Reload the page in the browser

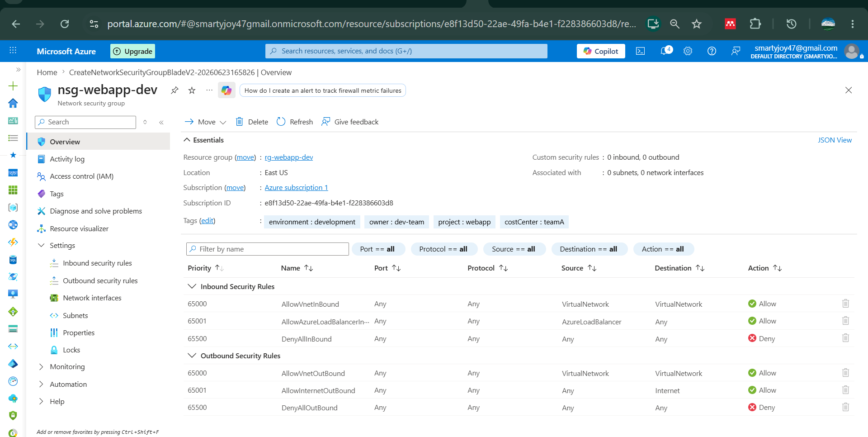tap(65, 24)
